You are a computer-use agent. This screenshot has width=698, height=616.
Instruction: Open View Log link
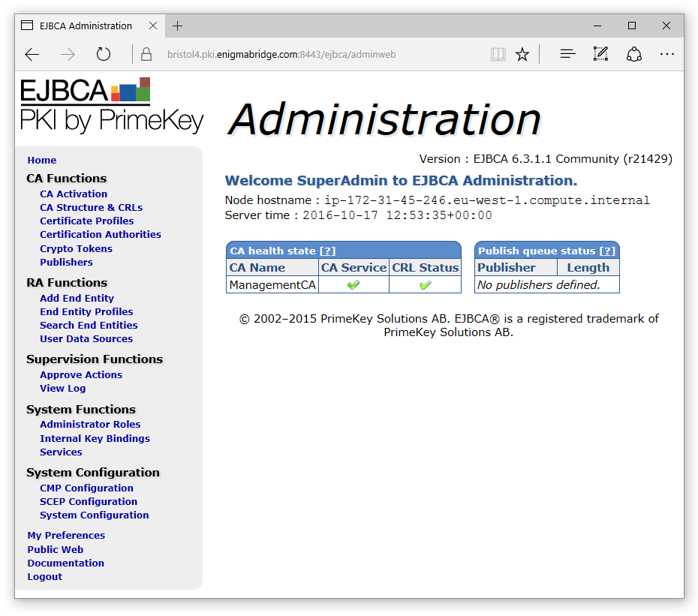pyautogui.click(x=63, y=388)
